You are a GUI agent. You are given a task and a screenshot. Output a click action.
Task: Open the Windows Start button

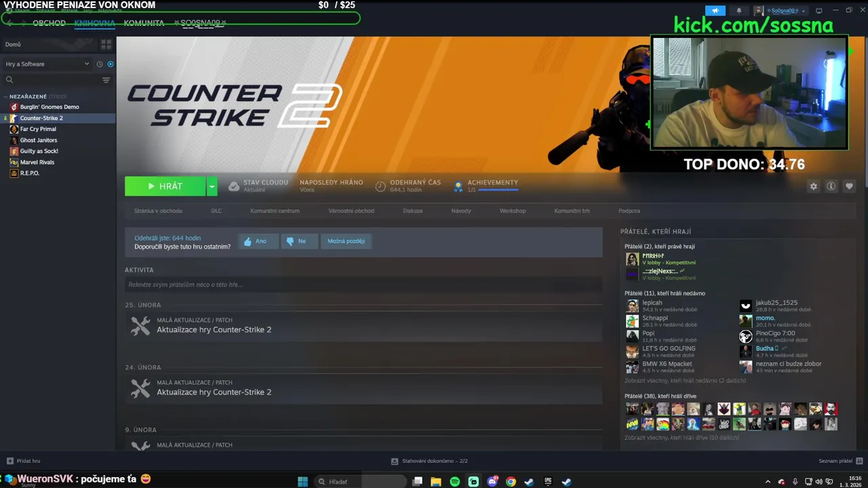click(302, 482)
